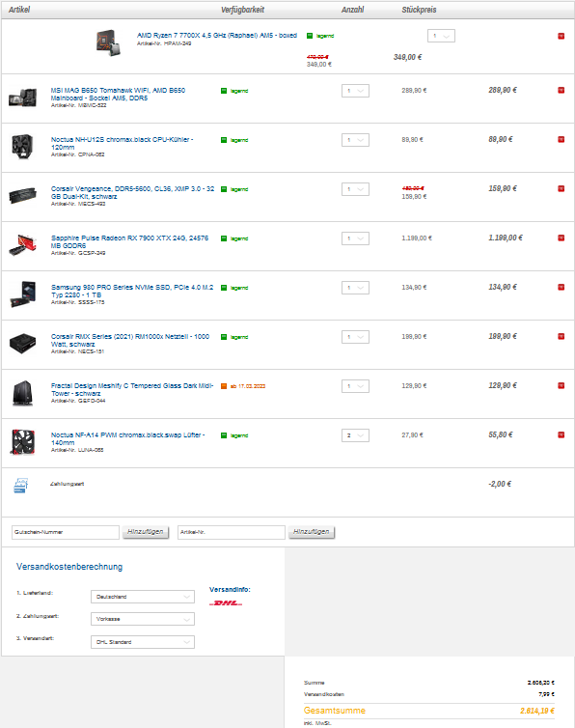Expand Lieferland dropdown showing Deutschland
Screen dimensions: 575x728
point(143,597)
